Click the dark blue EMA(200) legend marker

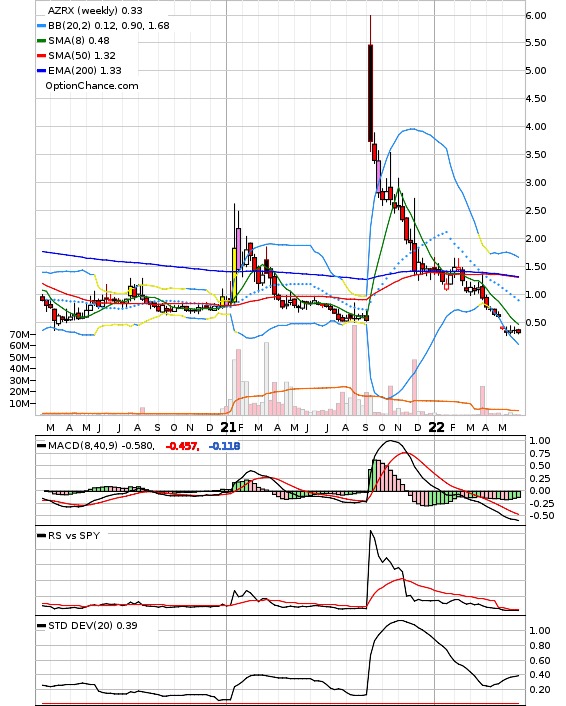tap(41, 71)
